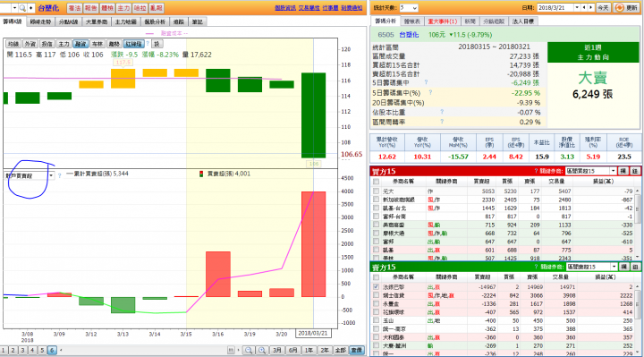Open the 交易屬性 link
This screenshot has height=357, width=644.
309,8
